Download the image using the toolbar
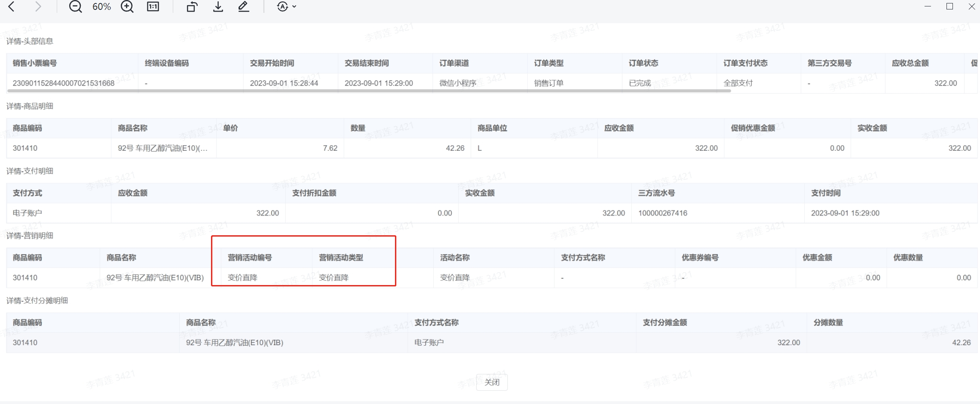Screen dimensions: 980x404 pos(218,6)
